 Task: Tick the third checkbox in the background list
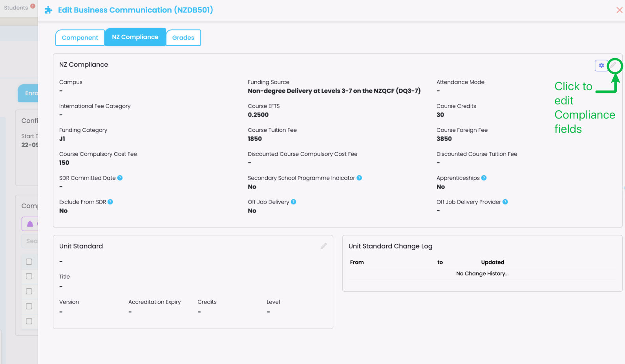(29, 291)
